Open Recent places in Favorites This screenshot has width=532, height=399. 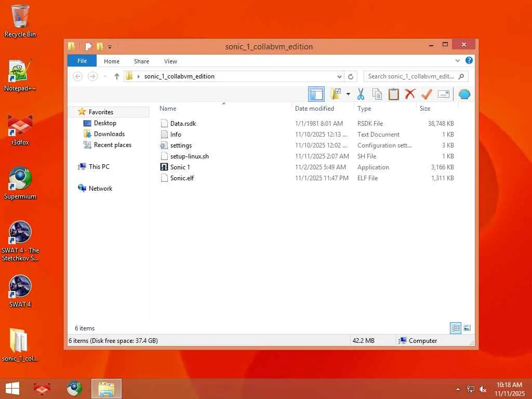pyautogui.click(x=112, y=144)
